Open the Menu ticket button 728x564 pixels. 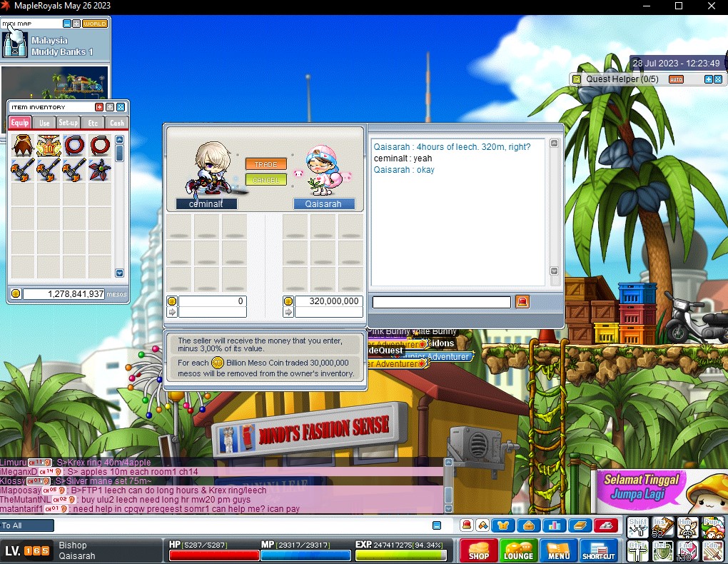558,550
